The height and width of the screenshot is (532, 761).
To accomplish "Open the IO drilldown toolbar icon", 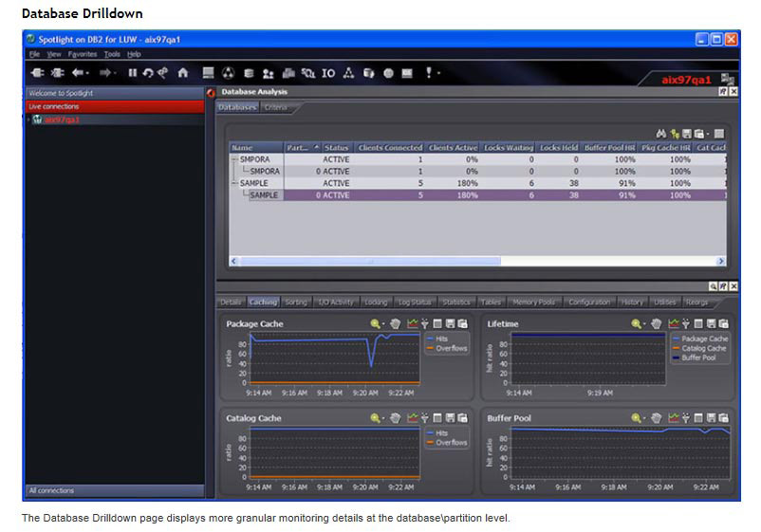I will [328, 73].
